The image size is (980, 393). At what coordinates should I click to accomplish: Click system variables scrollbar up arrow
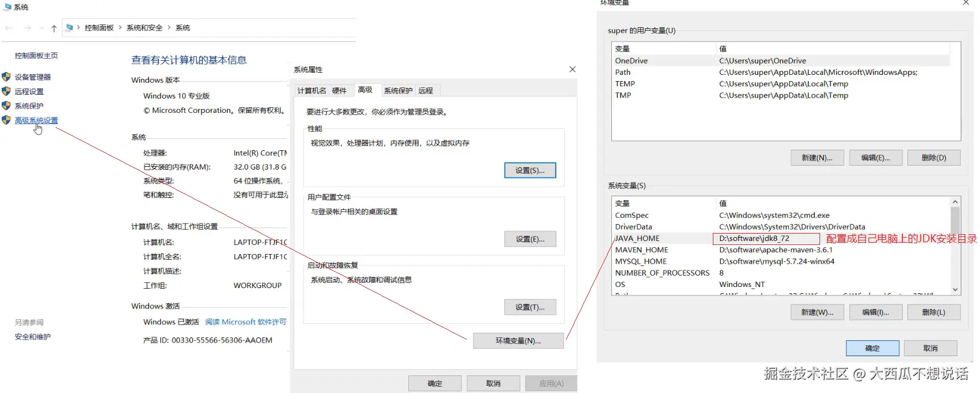click(955, 202)
